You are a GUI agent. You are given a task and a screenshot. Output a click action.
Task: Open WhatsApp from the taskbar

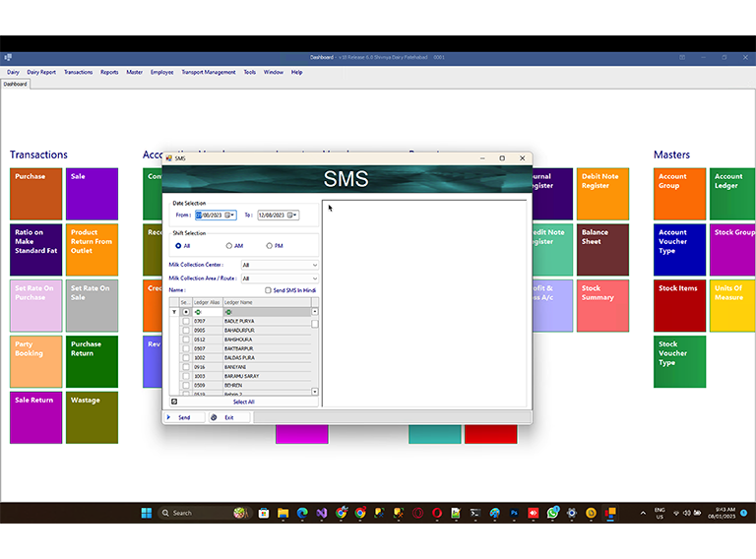click(x=552, y=513)
